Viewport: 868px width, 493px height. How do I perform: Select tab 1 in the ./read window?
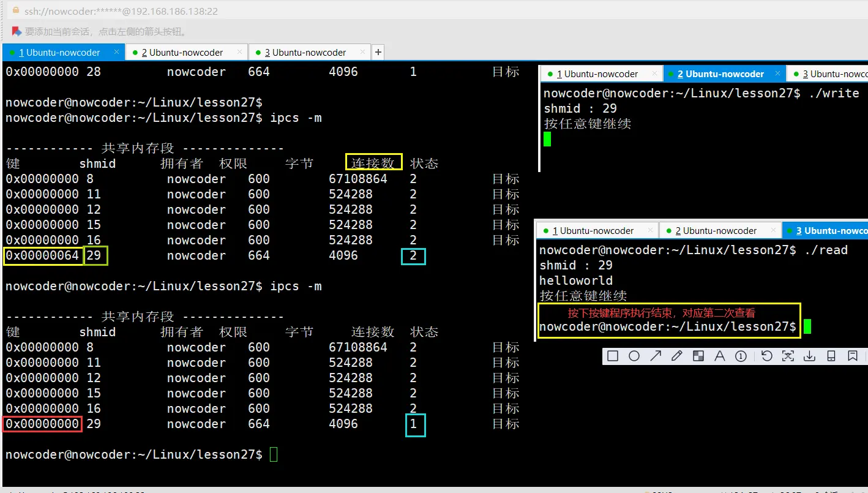(x=597, y=231)
